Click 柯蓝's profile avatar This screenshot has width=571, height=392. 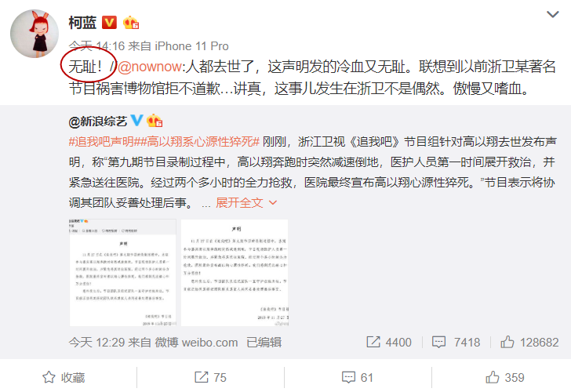pyautogui.click(x=35, y=34)
